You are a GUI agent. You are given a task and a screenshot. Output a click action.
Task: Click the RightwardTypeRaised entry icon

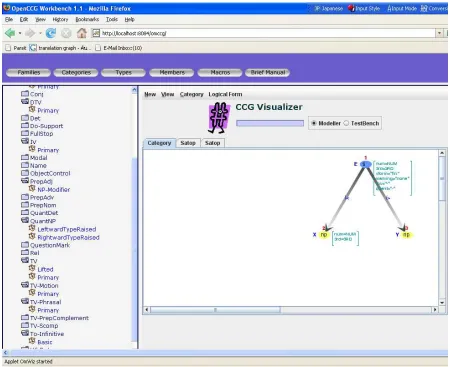(x=32, y=237)
